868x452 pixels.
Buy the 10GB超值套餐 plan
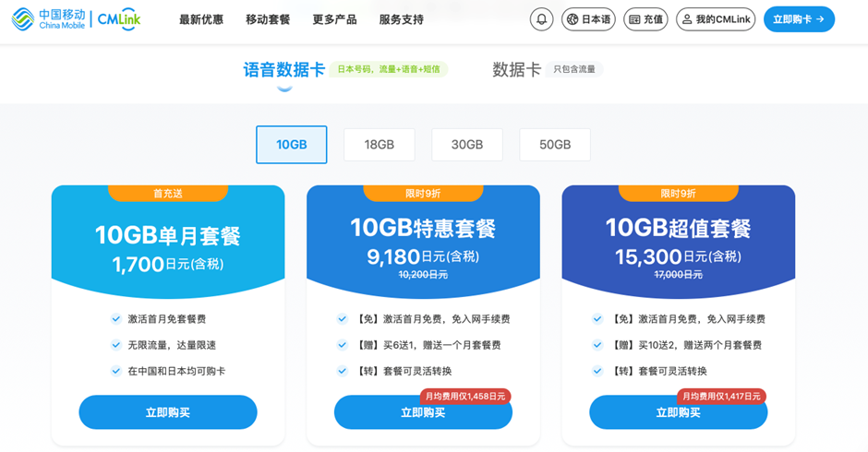678,412
